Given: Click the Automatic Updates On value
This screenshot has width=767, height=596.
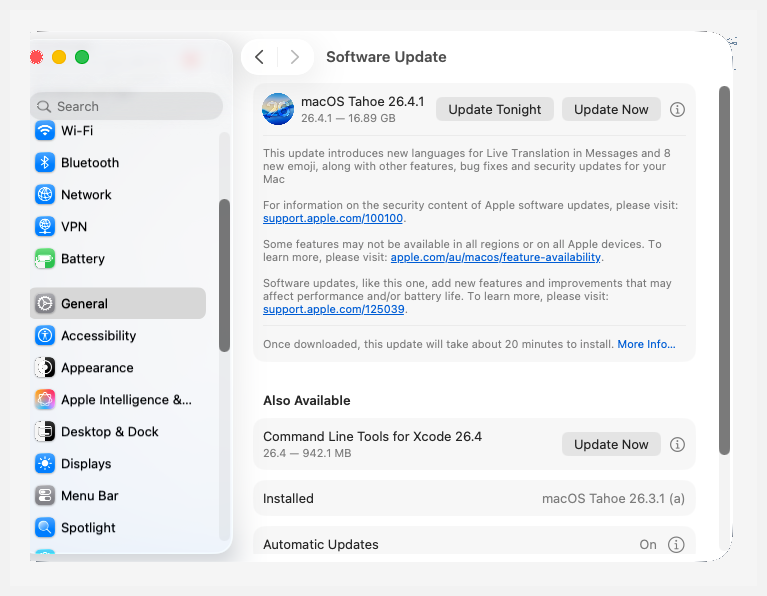Looking at the screenshot, I should point(648,545).
